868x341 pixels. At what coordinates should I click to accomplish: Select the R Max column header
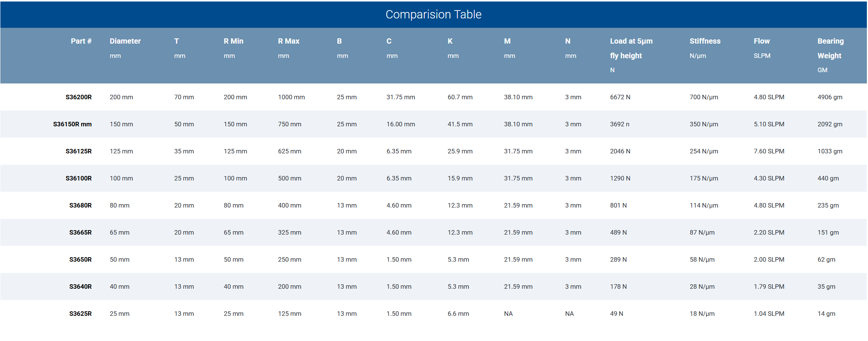pos(288,41)
